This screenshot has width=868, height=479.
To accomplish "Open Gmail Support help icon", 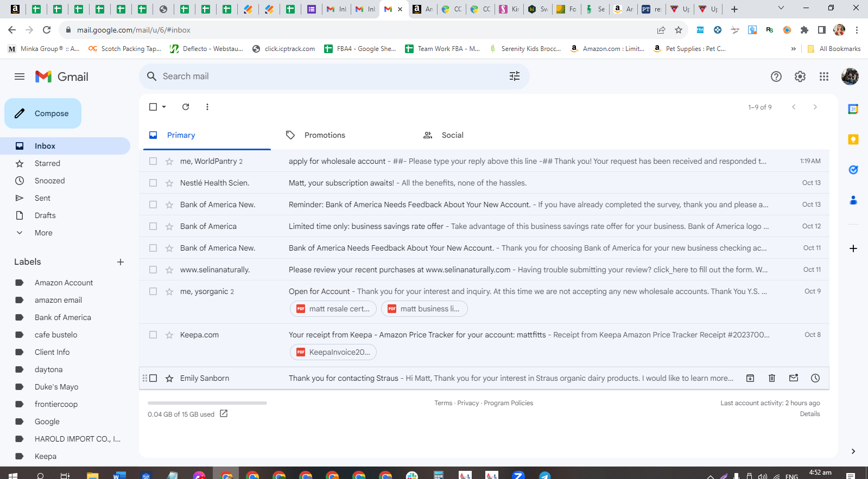I will [776, 76].
